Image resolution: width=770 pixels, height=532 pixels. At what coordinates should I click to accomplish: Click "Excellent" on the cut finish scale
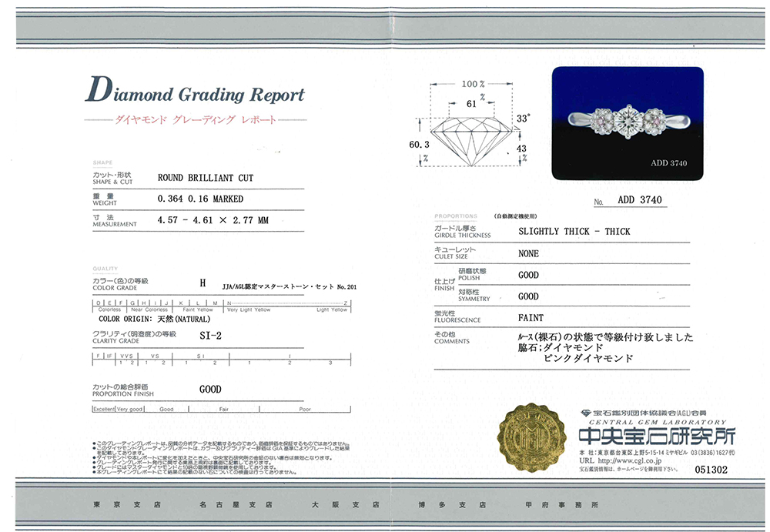click(x=104, y=409)
